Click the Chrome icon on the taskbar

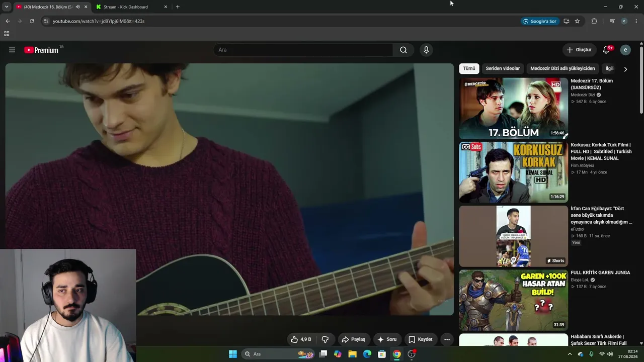pos(396,354)
